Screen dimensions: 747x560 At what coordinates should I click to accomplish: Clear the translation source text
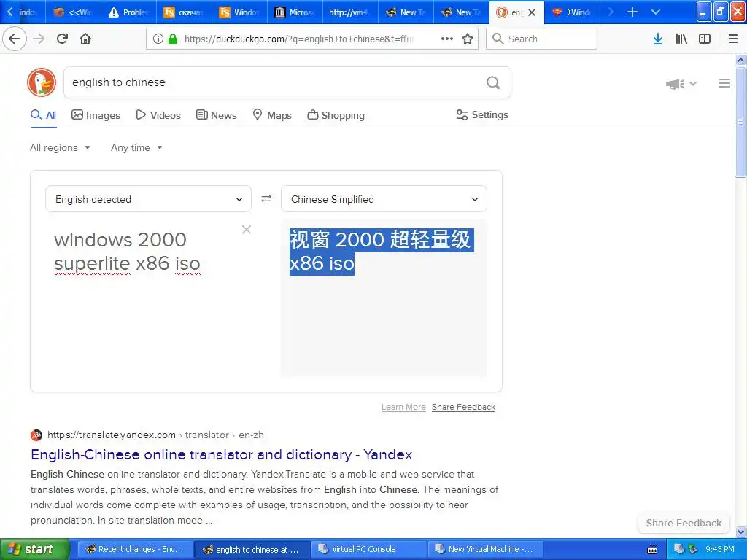tap(247, 230)
